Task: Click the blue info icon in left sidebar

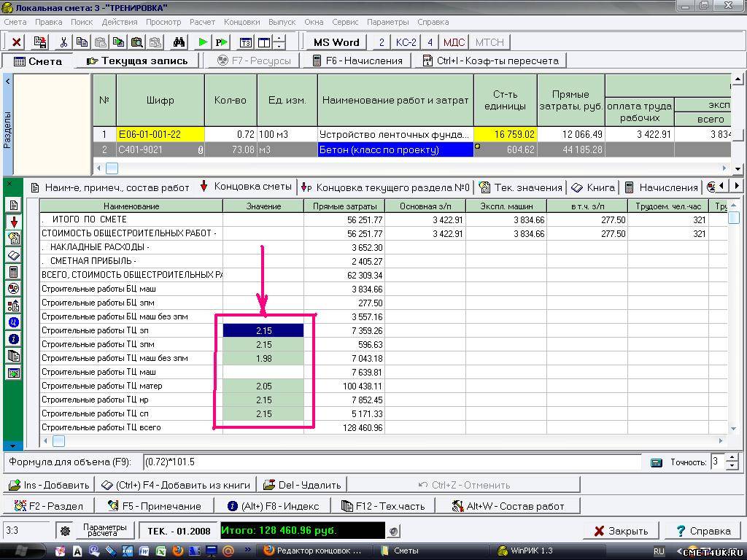Action: pos(13,339)
